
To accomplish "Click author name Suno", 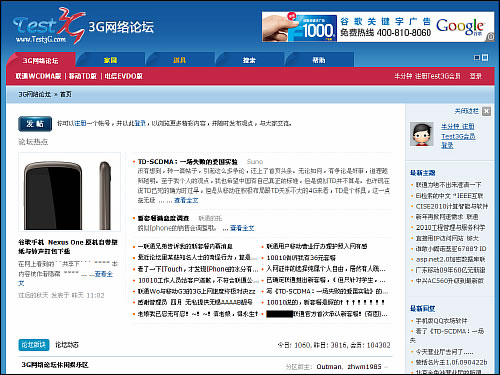I will tap(255, 162).
